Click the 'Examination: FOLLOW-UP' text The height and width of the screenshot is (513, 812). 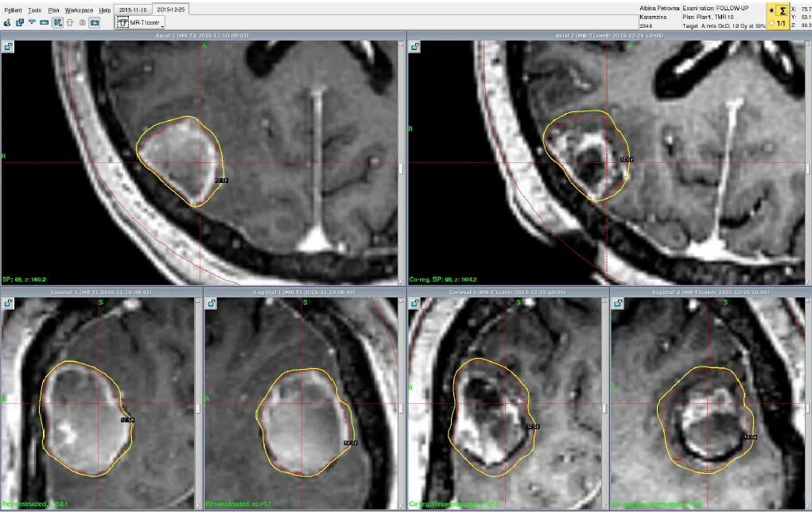(715, 8)
